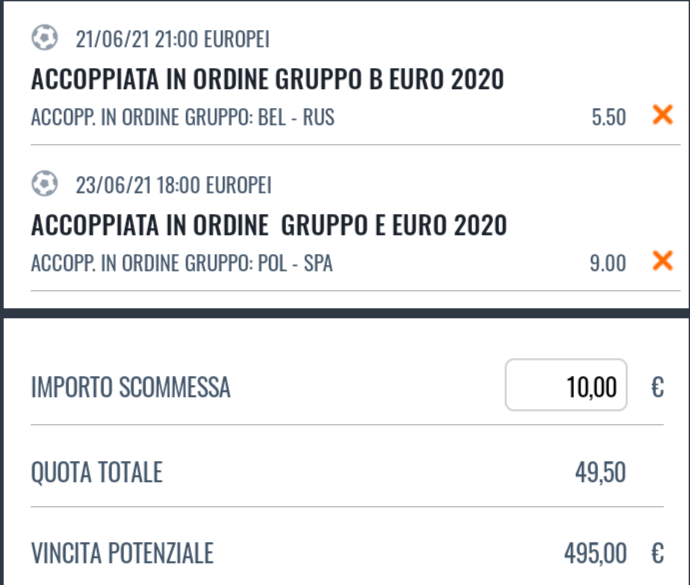This screenshot has width=690, height=585.
Task: Click the 495,00 potential winnings amount
Action: [595, 553]
